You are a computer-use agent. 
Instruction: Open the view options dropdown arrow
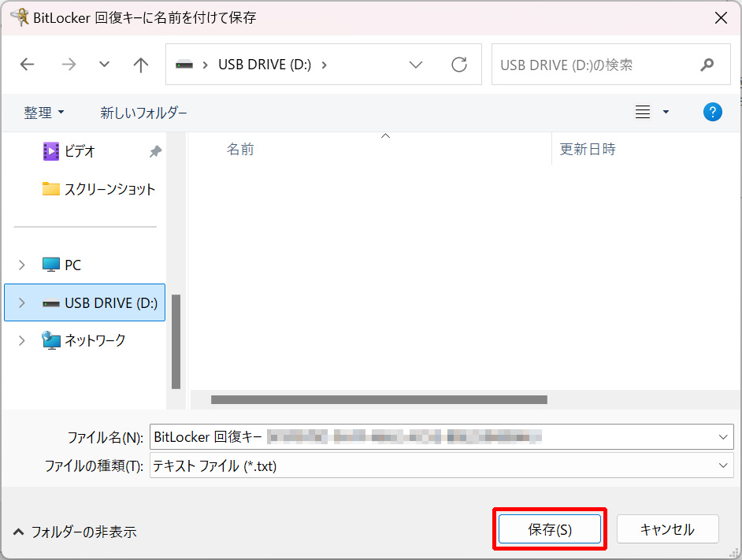pos(666,112)
